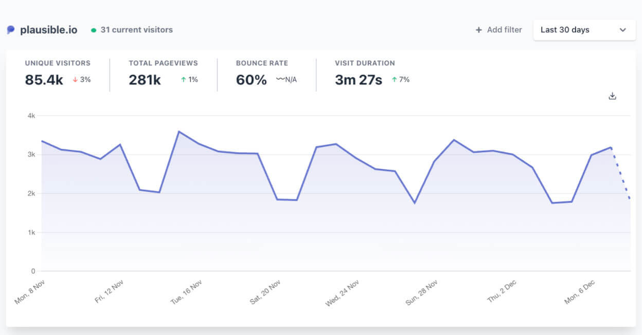This screenshot has height=335, width=644.
Task: Select the plausible.io site name
Action: [48, 29]
